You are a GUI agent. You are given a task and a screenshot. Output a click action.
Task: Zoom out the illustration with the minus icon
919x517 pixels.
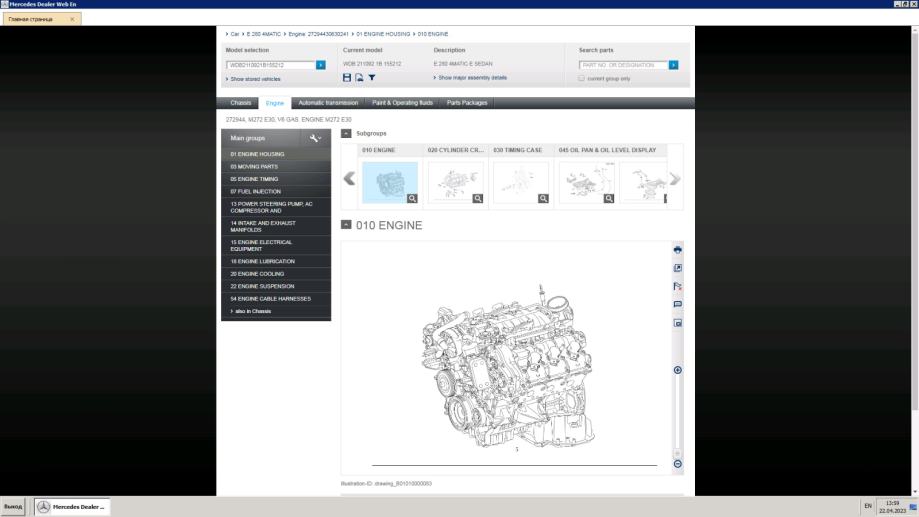click(678, 464)
